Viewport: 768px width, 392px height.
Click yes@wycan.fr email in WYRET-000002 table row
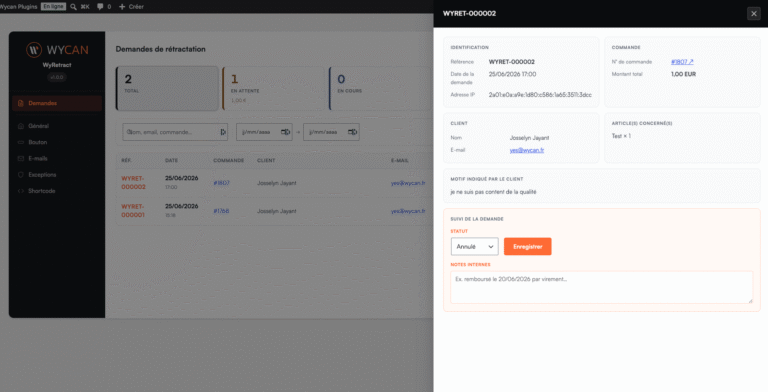408,183
